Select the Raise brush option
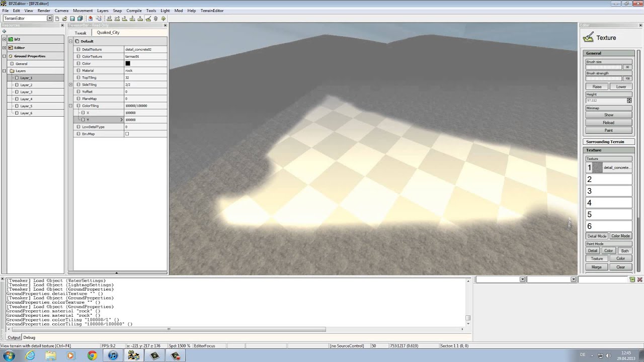Screen dimensions: 644x362 [x=597, y=86]
